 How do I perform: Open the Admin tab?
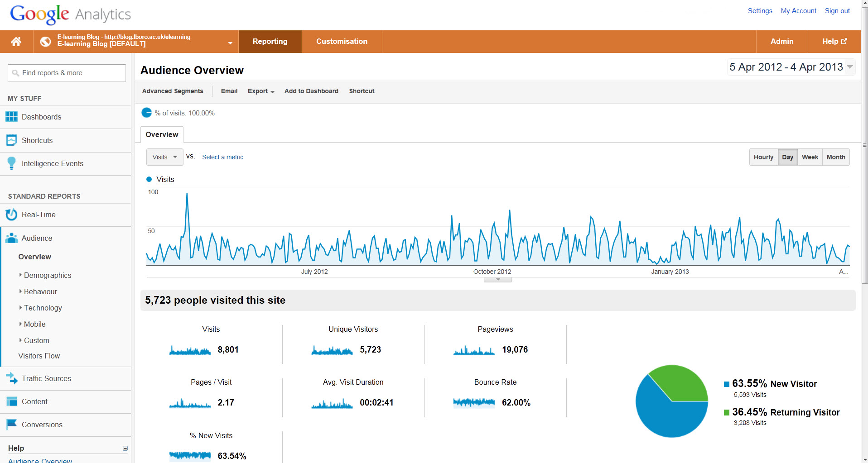tap(781, 42)
